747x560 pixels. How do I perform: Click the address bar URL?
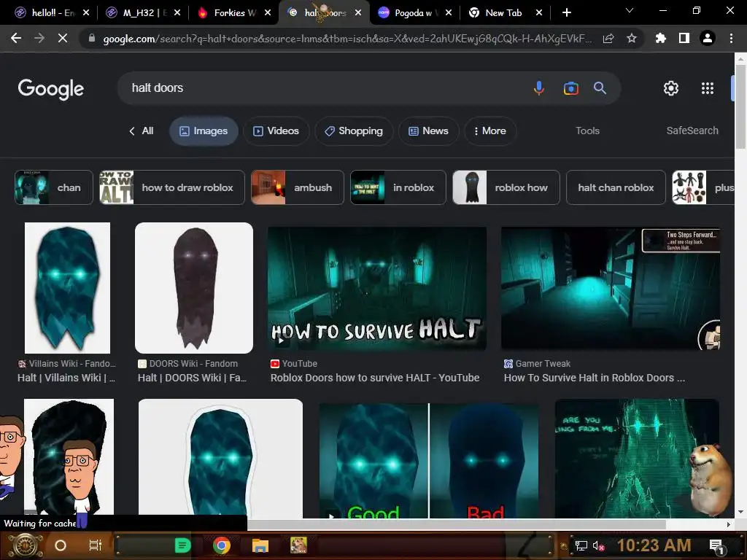(347, 39)
